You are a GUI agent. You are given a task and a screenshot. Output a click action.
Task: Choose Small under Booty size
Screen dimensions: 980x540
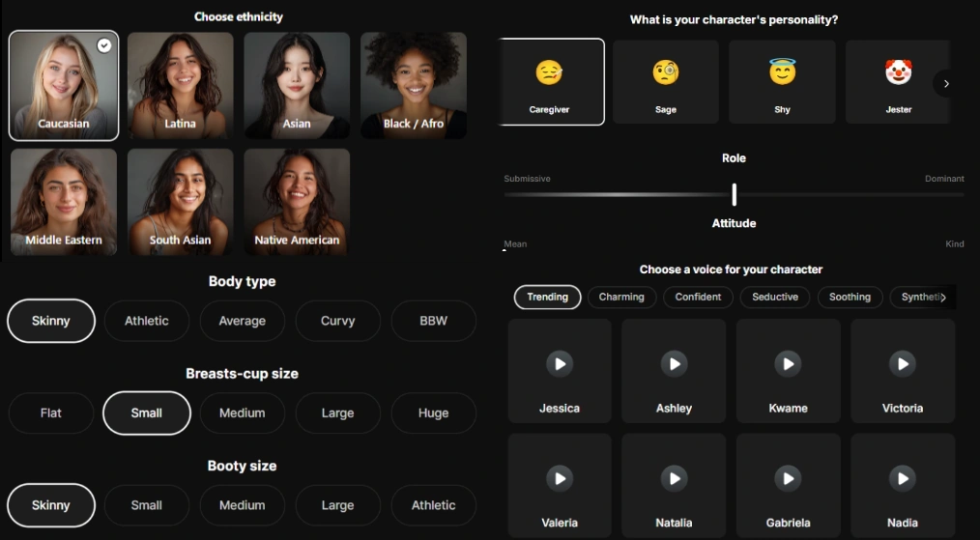pyautogui.click(x=147, y=505)
